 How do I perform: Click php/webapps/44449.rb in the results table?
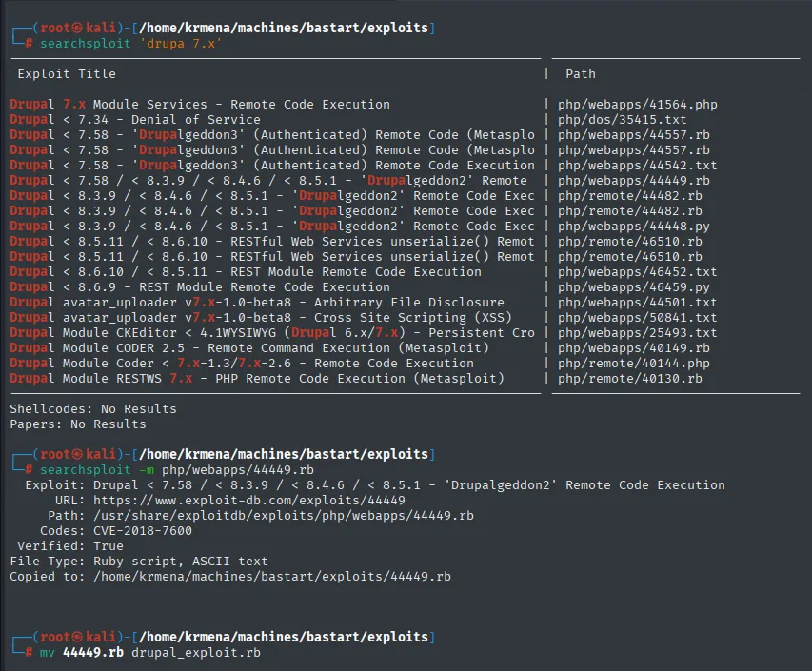(634, 181)
